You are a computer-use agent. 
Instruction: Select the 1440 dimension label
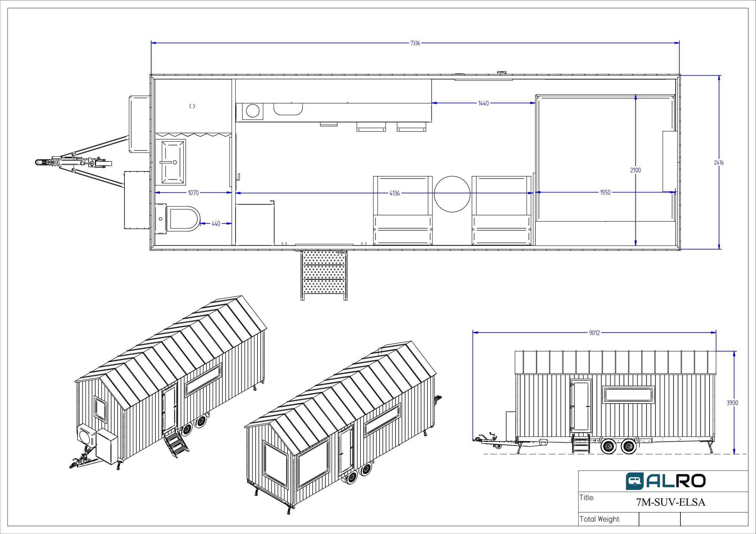(483, 103)
